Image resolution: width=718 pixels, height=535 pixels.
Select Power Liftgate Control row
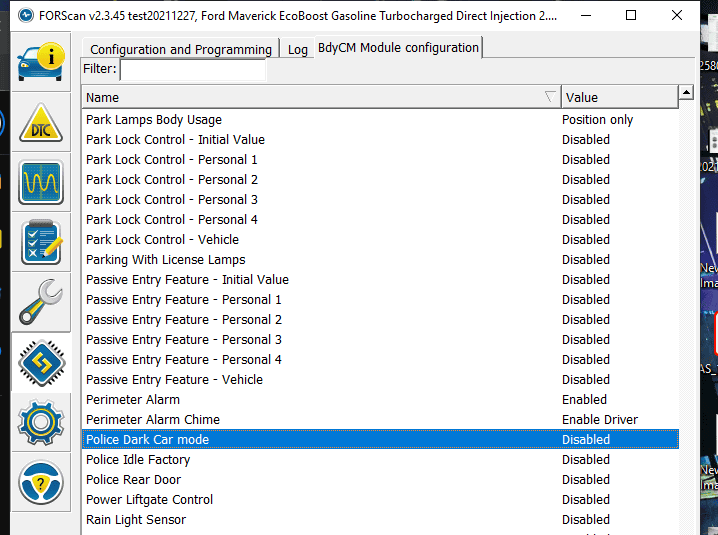coord(380,500)
